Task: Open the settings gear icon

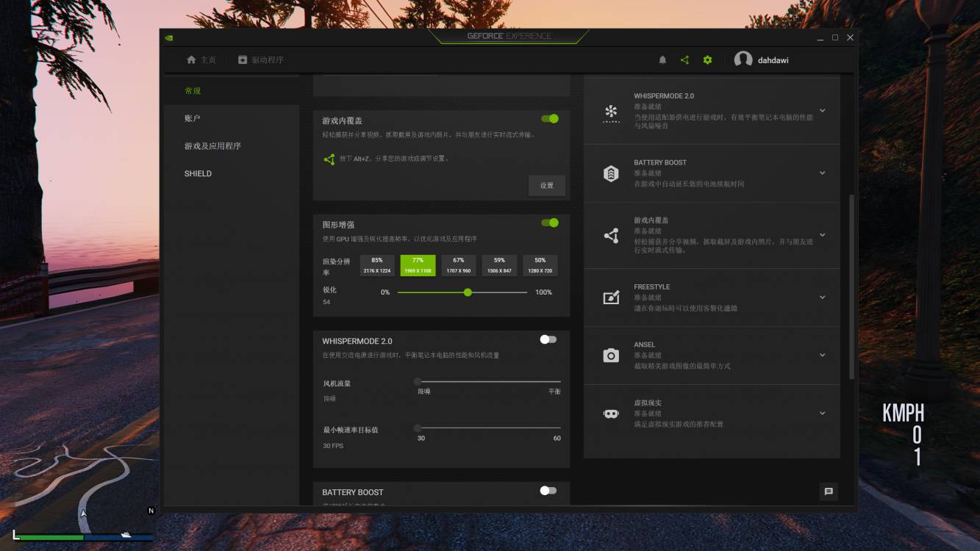Action: tap(707, 60)
